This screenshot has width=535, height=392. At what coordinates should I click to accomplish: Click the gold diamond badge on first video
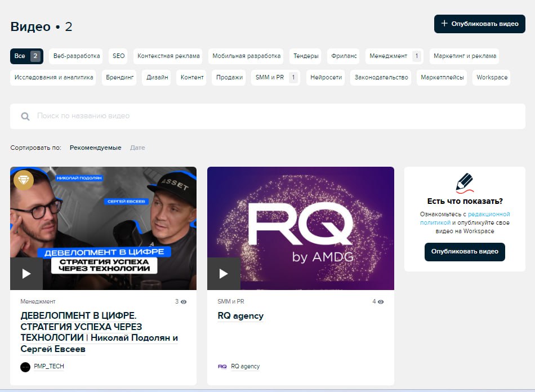pos(24,180)
